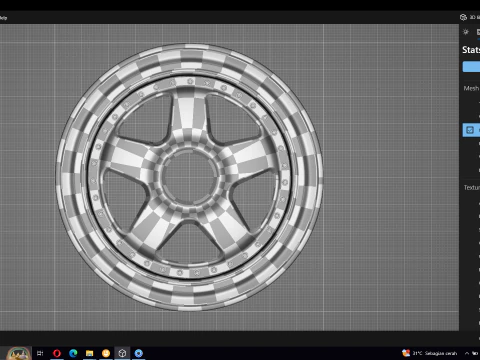Open the Stats & Shading tab icon

478,32
